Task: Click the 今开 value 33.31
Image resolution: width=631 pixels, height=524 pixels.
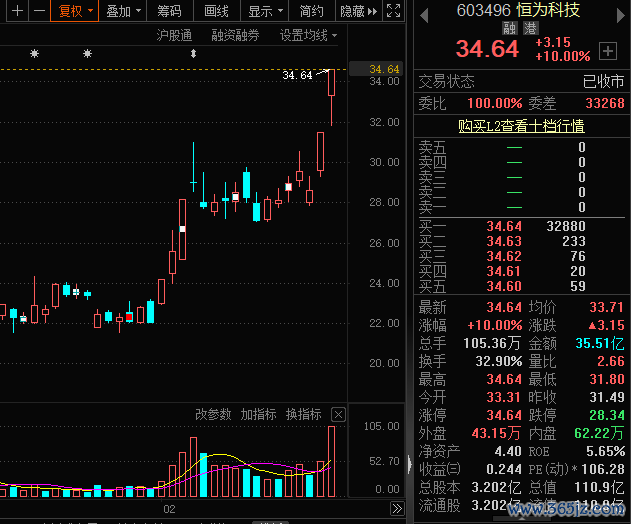Action: (504, 397)
